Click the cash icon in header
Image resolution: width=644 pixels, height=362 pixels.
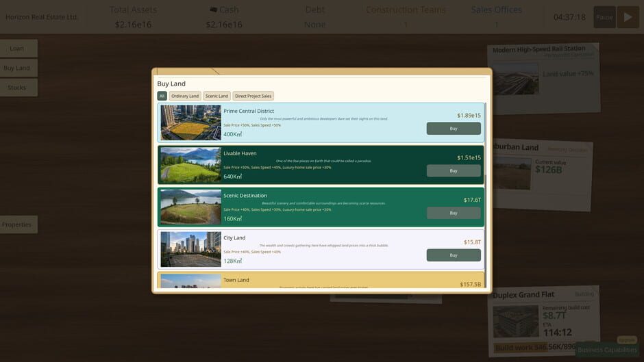pyautogui.click(x=214, y=10)
